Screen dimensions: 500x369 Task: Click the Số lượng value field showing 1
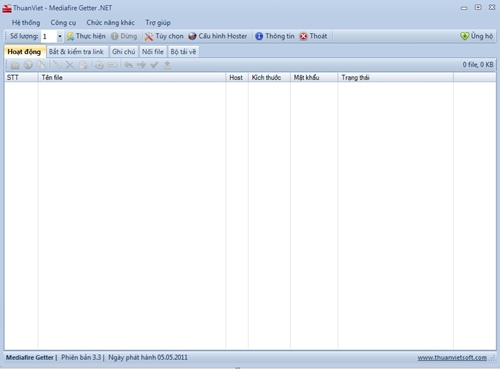tap(49, 36)
